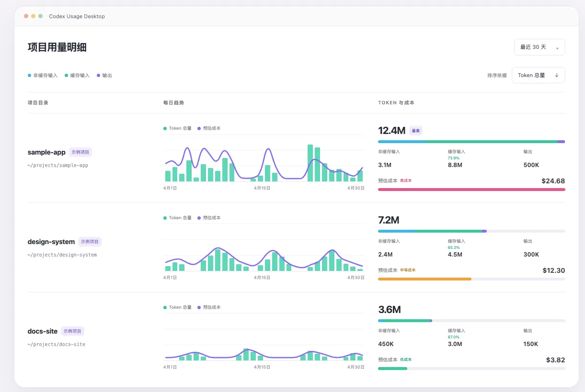Click the token breakdown bar under 12.4M
The height and width of the screenshot is (392, 585).
[x=471, y=142]
